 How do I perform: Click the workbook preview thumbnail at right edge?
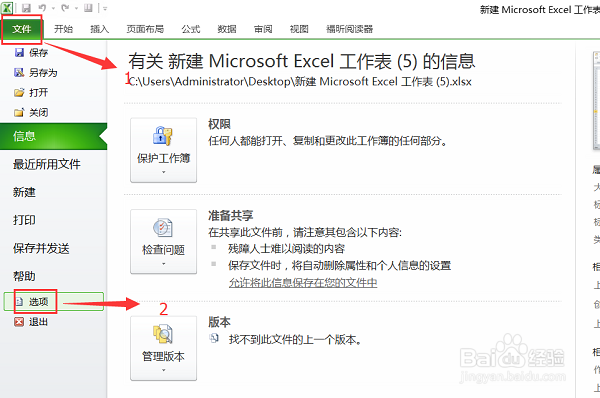tap(596, 100)
